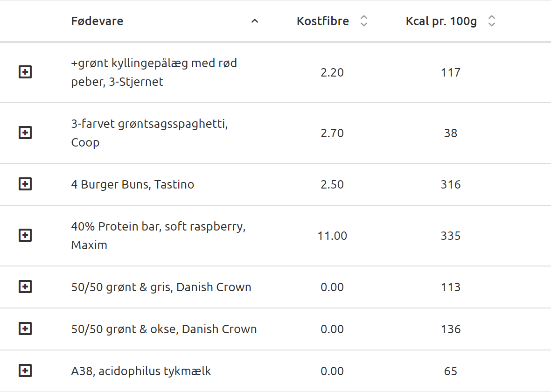This screenshot has width=551, height=392.
Task: Expand the 50/50 grønt & okse row
Action: point(25,329)
